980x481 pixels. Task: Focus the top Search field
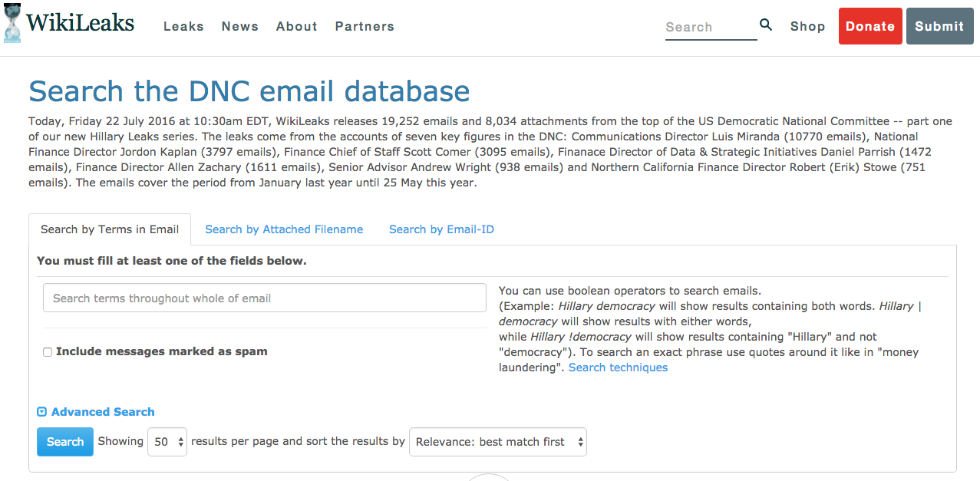[x=711, y=27]
